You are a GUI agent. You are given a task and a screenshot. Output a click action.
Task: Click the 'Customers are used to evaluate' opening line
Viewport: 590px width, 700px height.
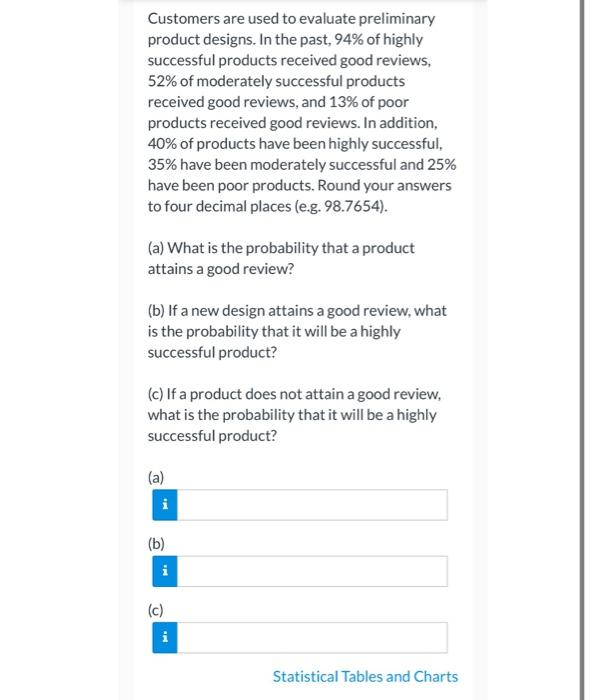pyautogui.click(x=291, y=19)
